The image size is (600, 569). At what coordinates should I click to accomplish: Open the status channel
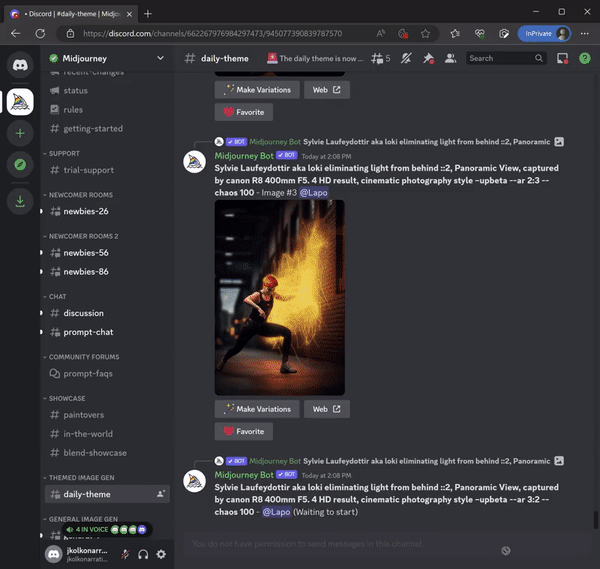(x=107, y=91)
